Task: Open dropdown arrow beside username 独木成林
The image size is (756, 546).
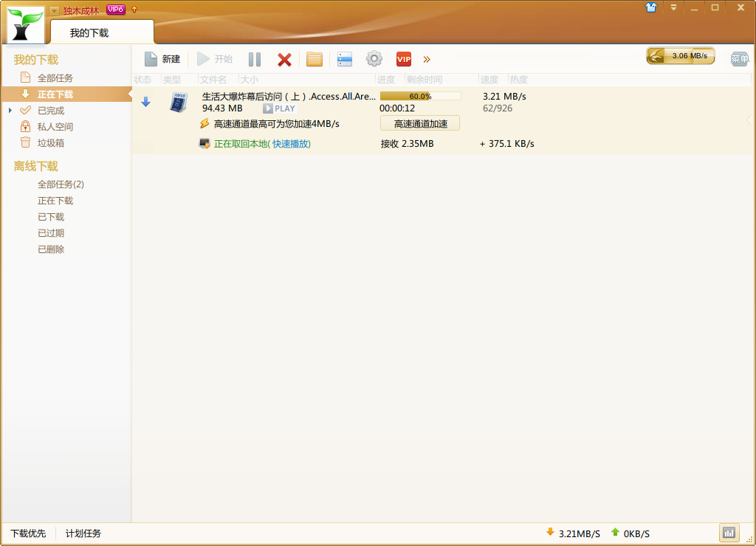Action: 55,10
